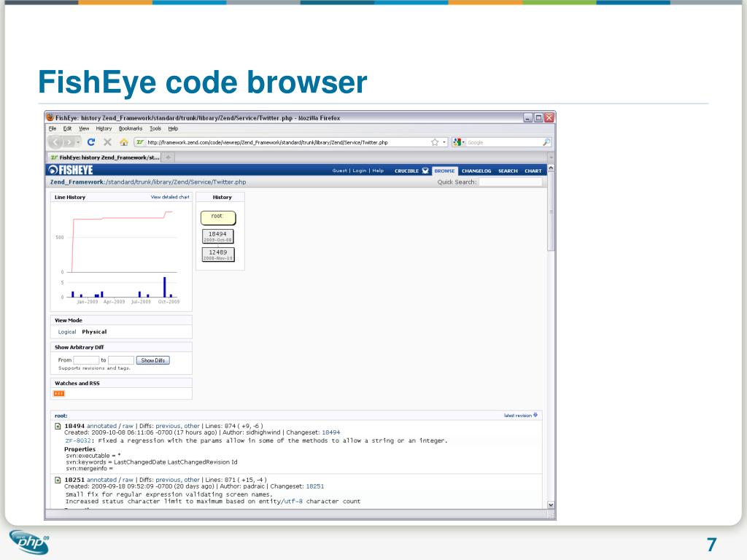The image size is (747, 560).
Task: Switch to the SEARCH tab
Action: pos(508,171)
